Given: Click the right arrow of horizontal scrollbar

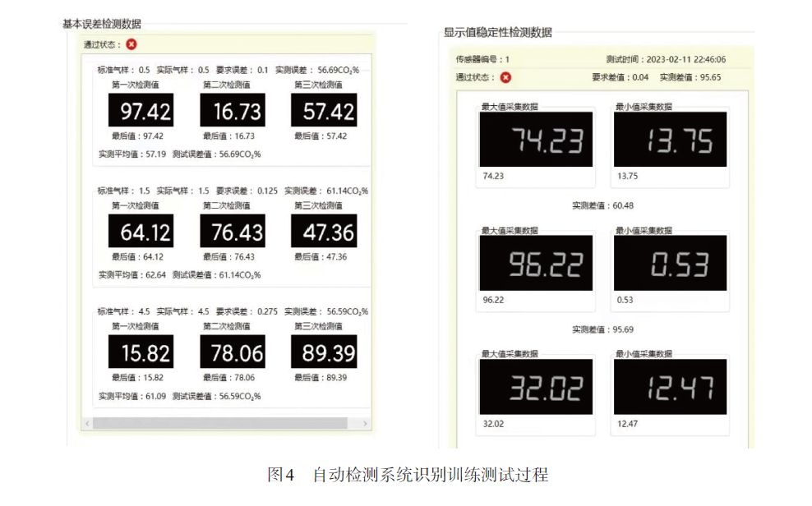Looking at the screenshot, I should pos(365,424).
